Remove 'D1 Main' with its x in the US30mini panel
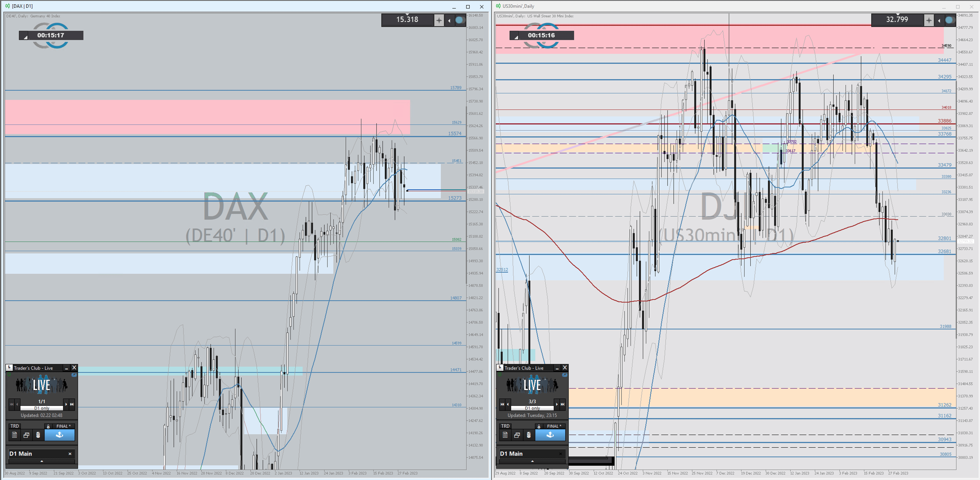The image size is (980, 480). point(561,453)
